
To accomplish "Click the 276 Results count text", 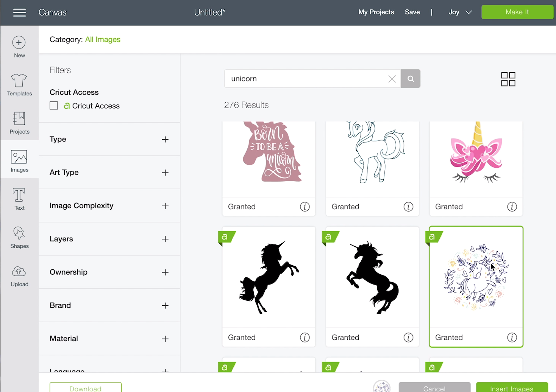I will pos(246,105).
